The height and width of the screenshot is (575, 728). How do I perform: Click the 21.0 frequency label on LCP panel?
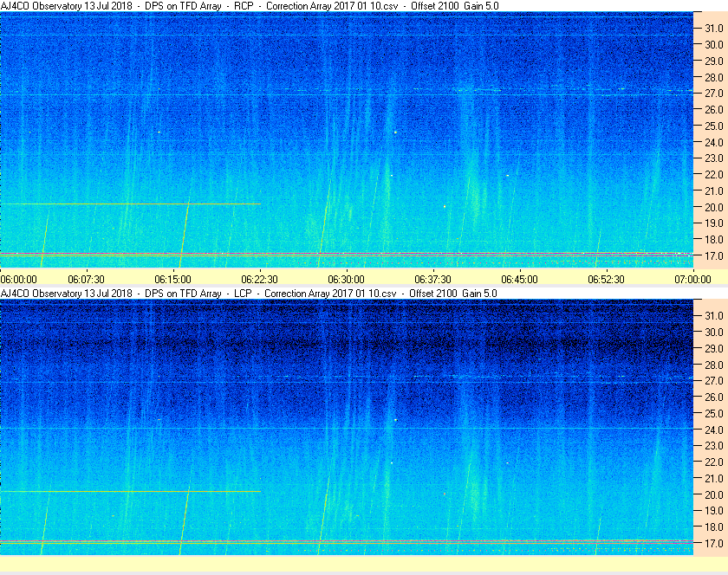pyautogui.click(x=714, y=478)
